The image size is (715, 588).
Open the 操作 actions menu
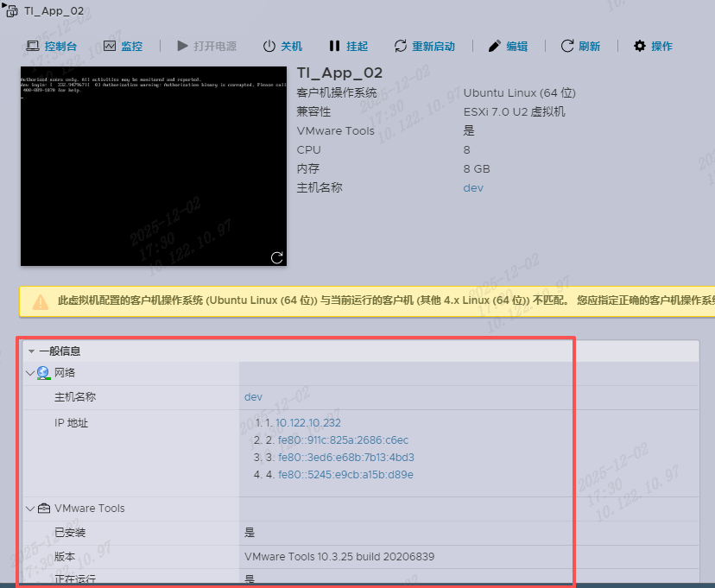[653, 46]
